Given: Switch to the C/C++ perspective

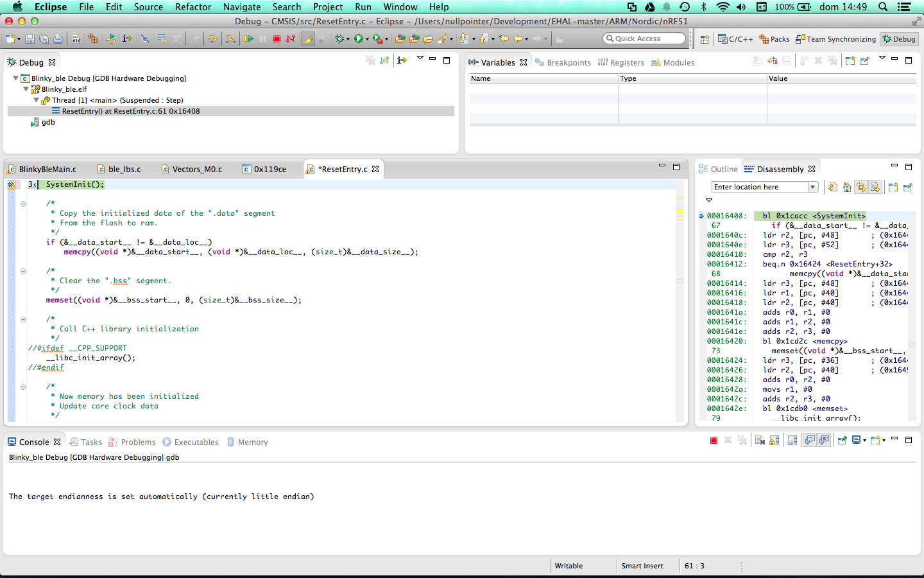Looking at the screenshot, I should pos(735,39).
